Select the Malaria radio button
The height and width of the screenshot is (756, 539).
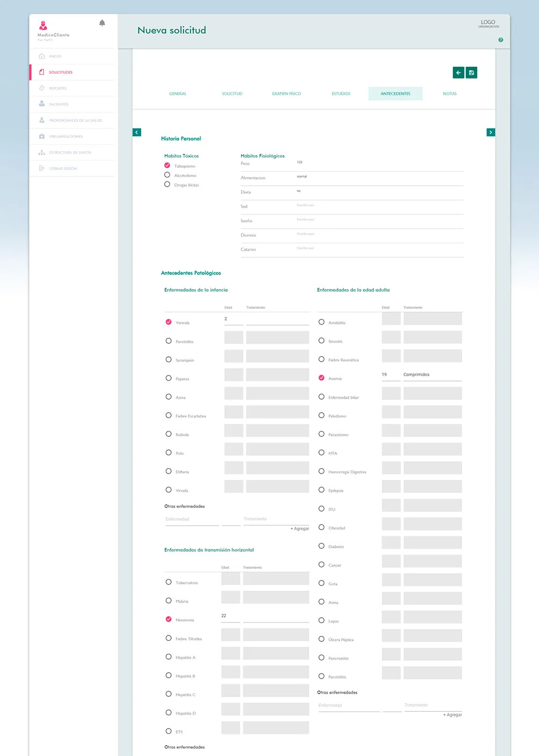(x=168, y=600)
